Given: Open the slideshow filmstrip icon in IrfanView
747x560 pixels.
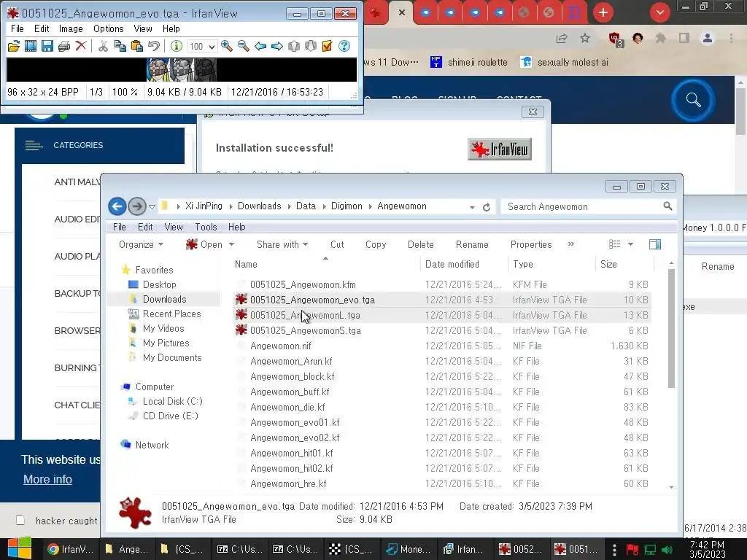Looking at the screenshot, I should pyautogui.click(x=31, y=46).
